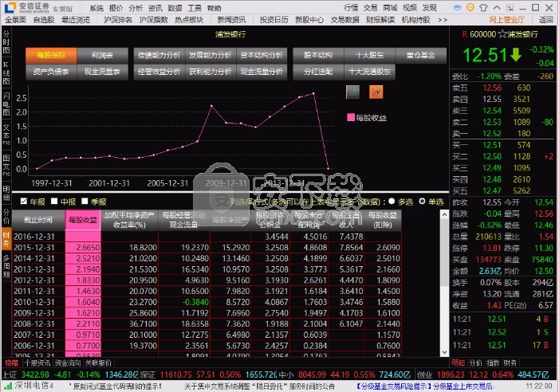
Task: Select the 每股收益 column header
Action: (83, 220)
